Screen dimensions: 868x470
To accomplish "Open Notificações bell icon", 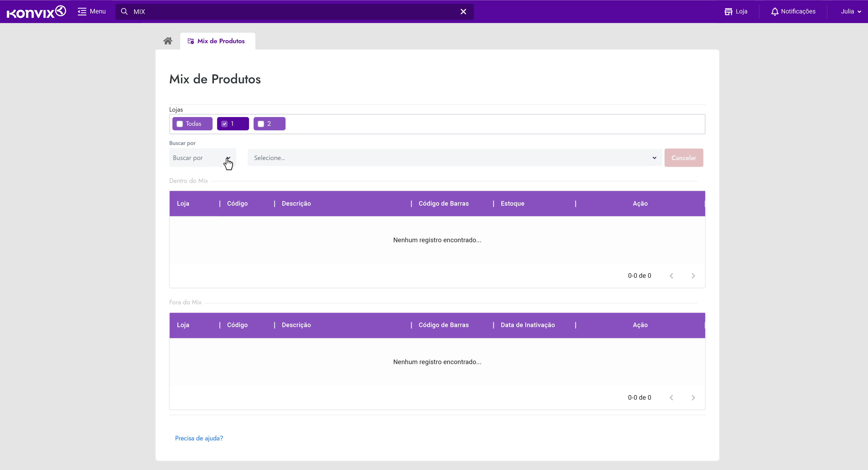I will coord(775,11).
